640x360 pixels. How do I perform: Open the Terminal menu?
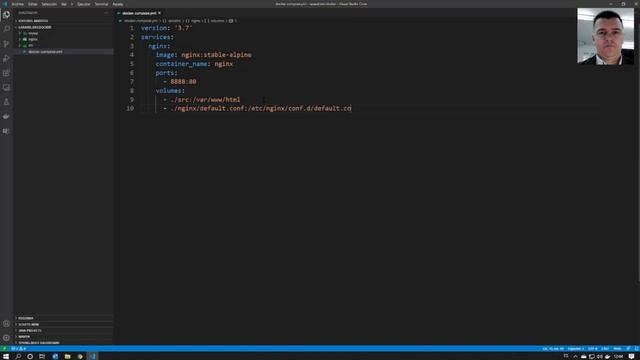click(x=101, y=4)
